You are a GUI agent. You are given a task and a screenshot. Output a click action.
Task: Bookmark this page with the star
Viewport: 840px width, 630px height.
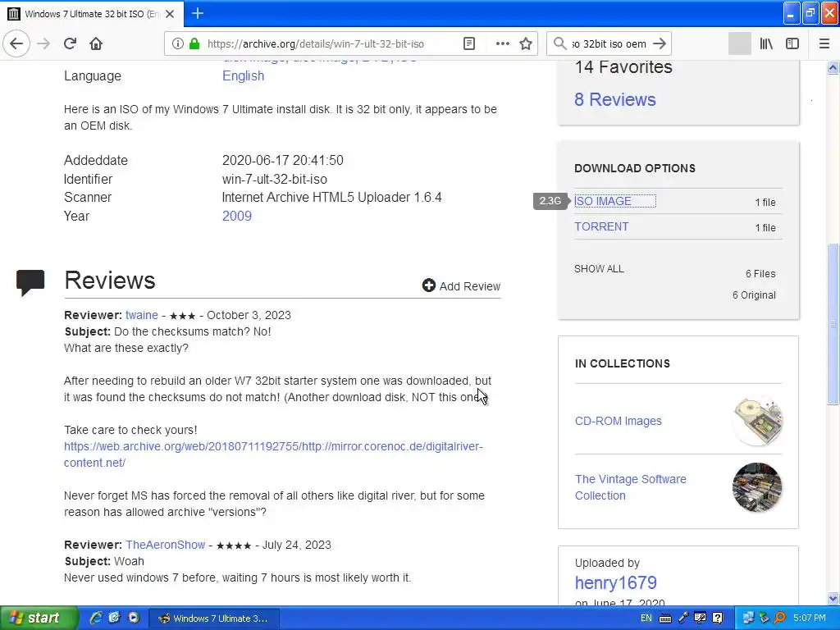pos(526,43)
